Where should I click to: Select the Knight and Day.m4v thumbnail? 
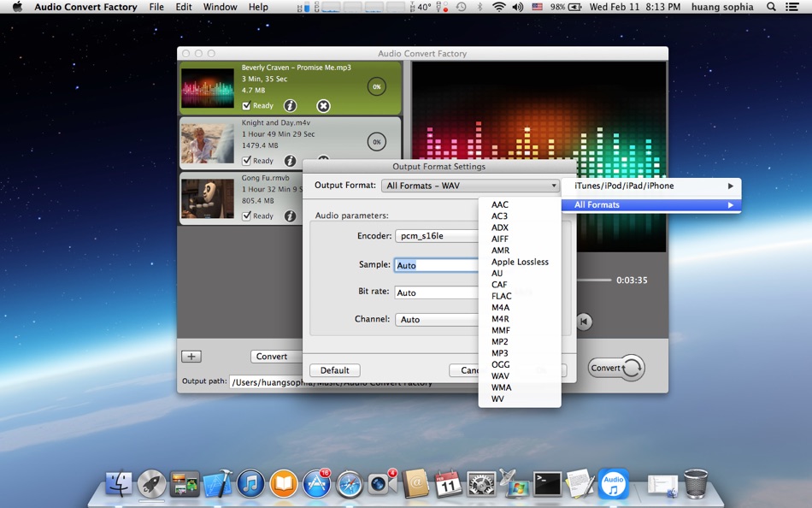[x=208, y=143]
